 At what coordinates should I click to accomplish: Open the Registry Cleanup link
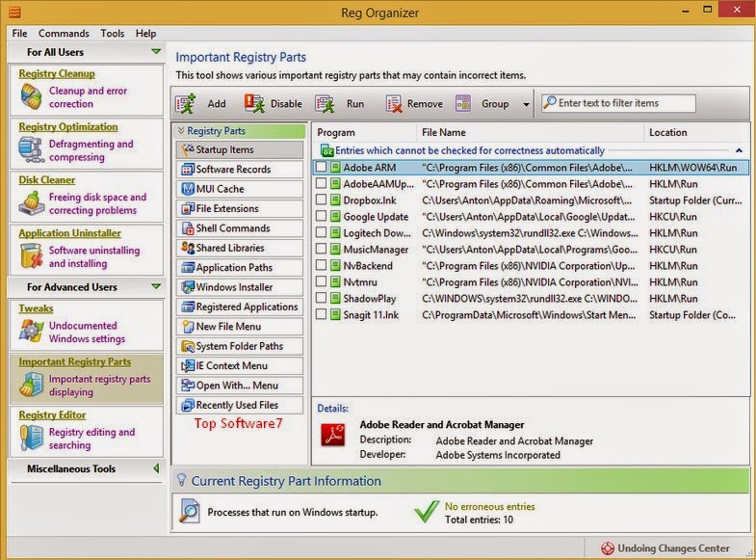coord(57,74)
